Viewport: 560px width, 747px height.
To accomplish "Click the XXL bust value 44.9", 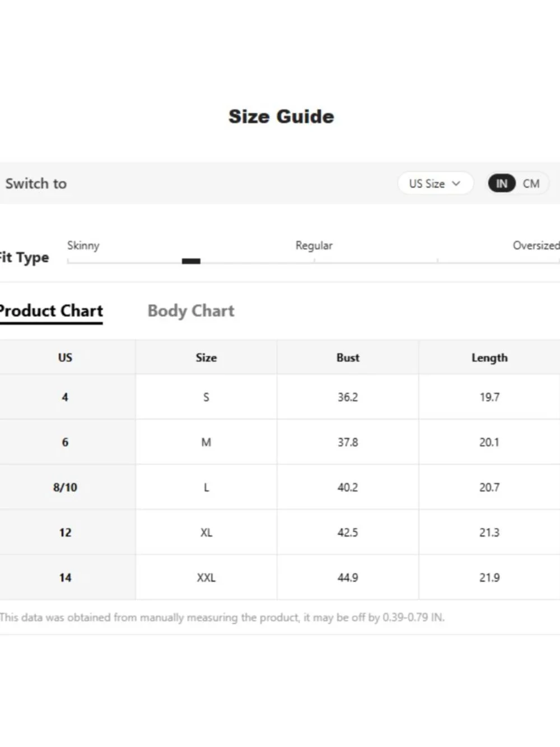I will (348, 577).
